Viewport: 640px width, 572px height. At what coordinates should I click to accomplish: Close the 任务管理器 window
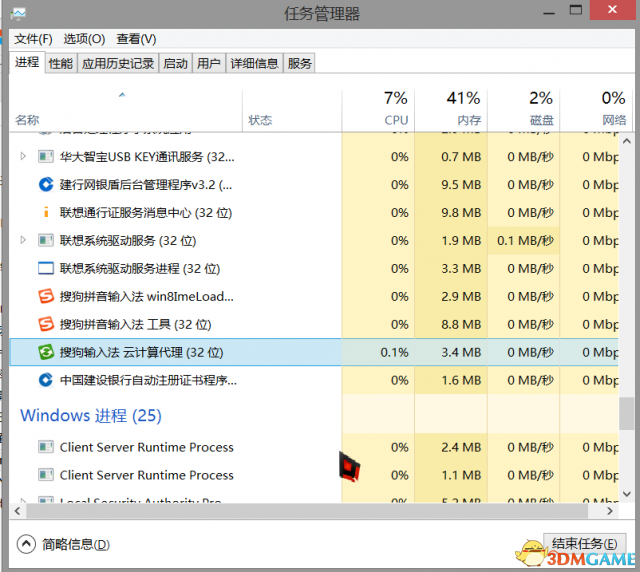[612, 10]
